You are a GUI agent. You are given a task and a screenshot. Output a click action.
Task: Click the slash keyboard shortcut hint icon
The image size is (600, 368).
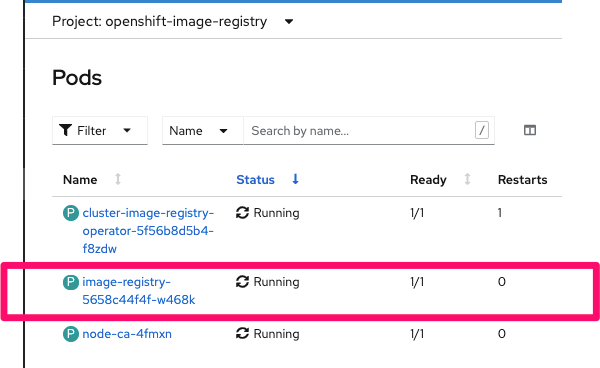[x=482, y=130]
